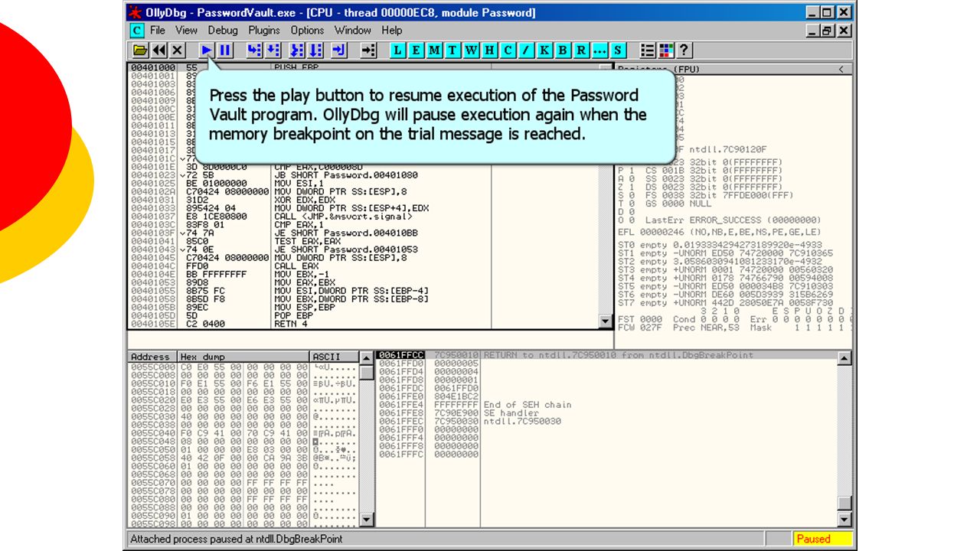
Task: Click stack pane scroll down arrow
Action: tap(844, 520)
